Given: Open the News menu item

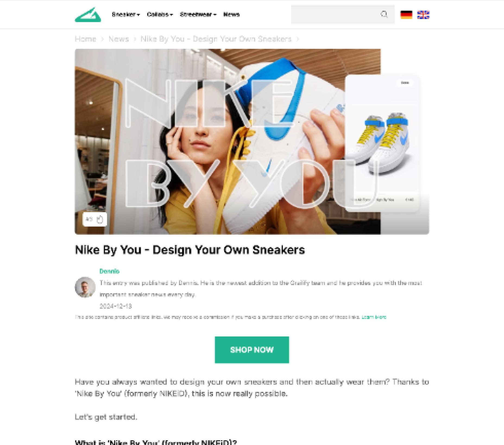Looking at the screenshot, I should tap(231, 14).
